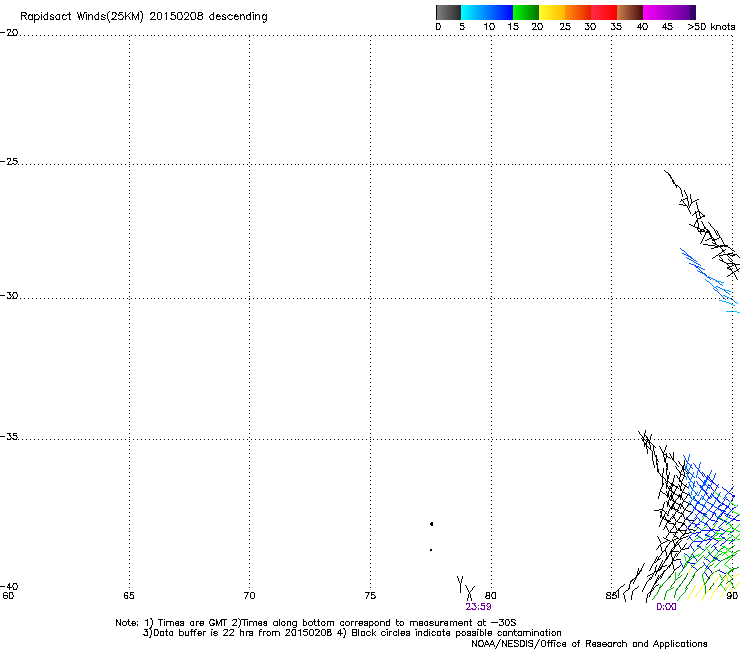740x650 pixels.
Task: Click the '-20' latitude axis label
Action: click(9, 33)
